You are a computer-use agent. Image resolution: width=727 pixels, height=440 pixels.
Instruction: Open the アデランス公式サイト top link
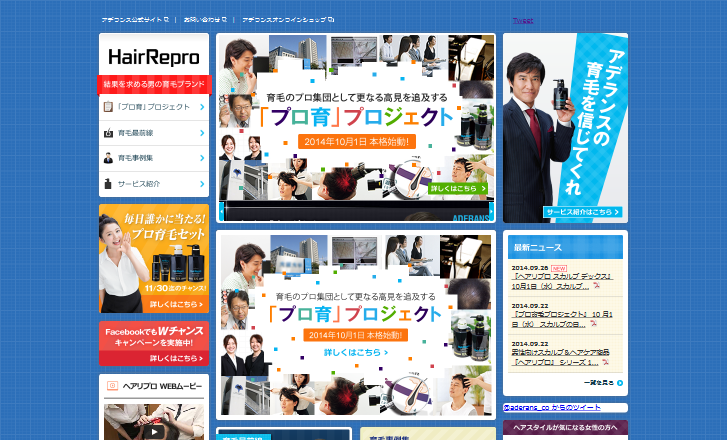coord(132,19)
